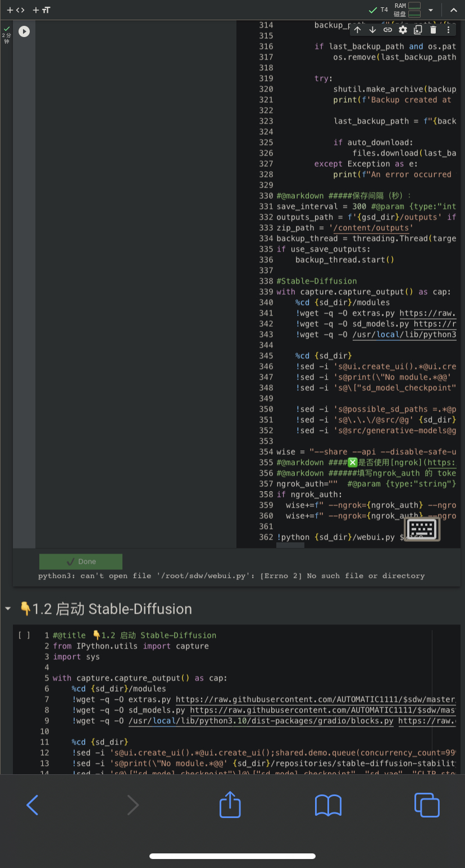Run the cell with the Play button

[x=24, y=32]
